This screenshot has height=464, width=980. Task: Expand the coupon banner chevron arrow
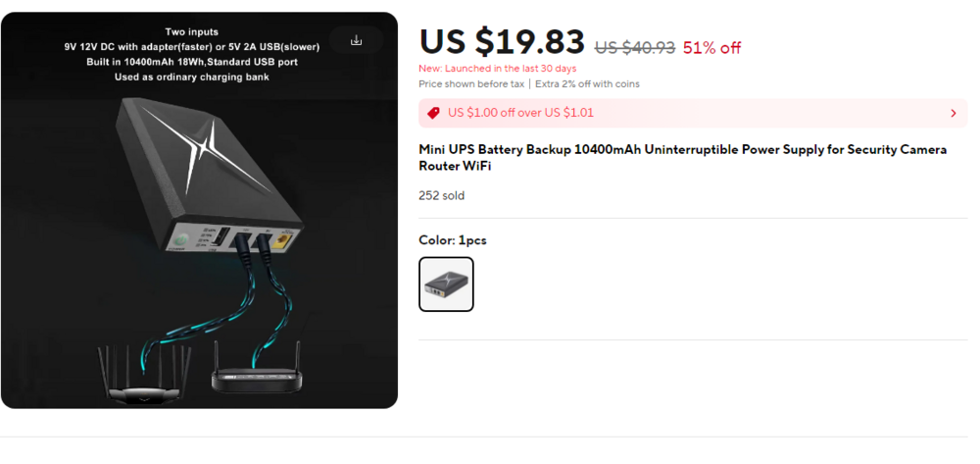[954, 113]
